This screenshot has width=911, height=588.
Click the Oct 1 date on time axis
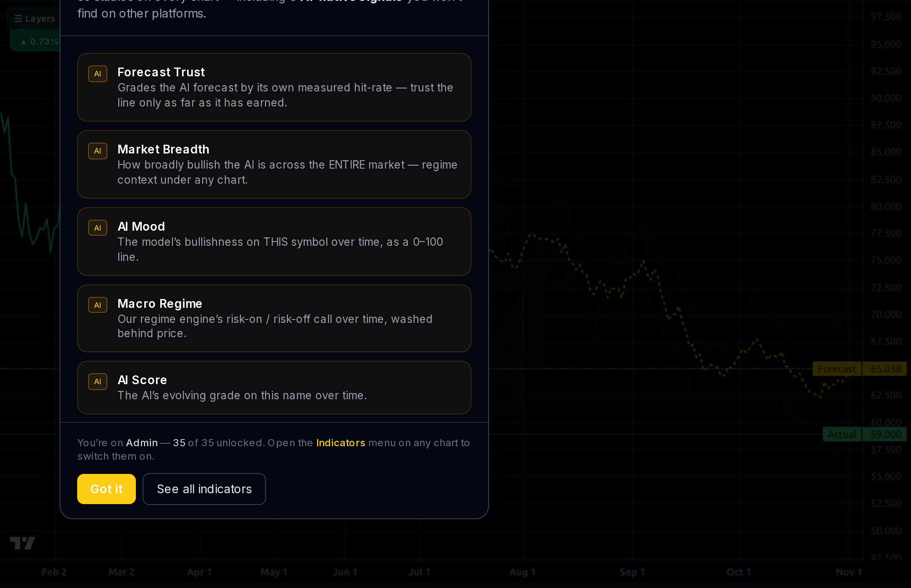[x=739, y=572]
